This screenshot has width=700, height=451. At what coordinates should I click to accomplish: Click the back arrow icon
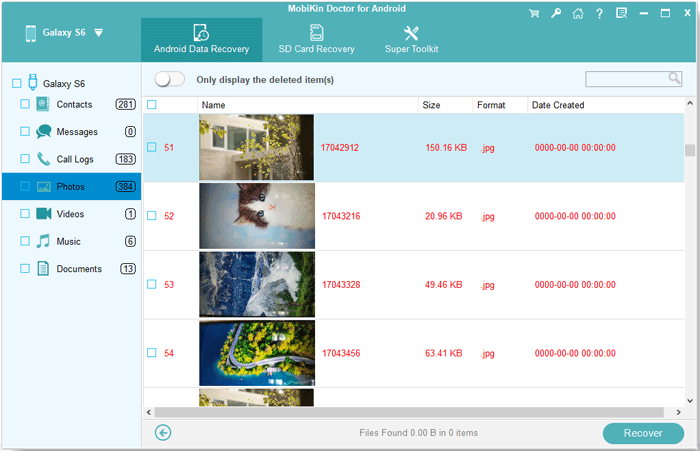164,433
